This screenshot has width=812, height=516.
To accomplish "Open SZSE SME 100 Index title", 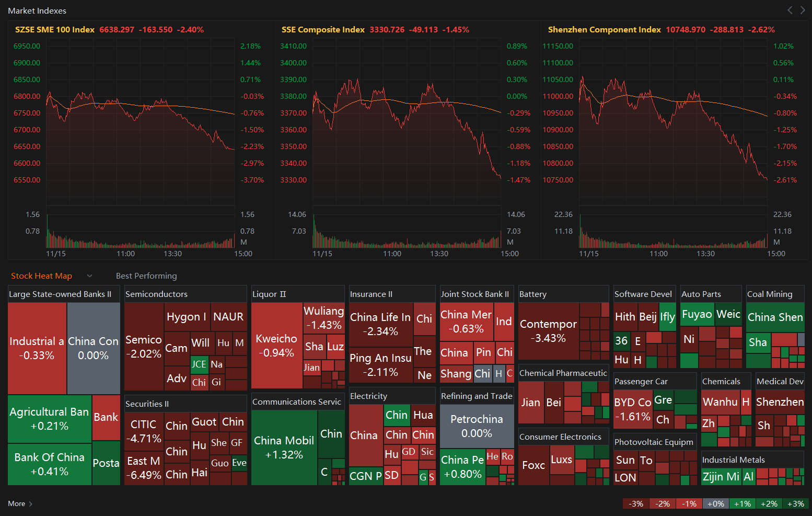I will (x=55, y=30).
